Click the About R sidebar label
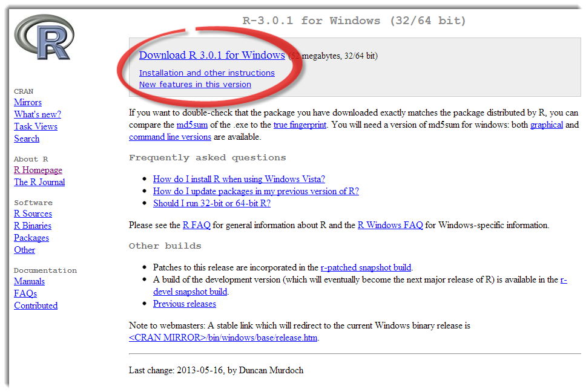Screen dimensions: 586x392 click(31, 159)
